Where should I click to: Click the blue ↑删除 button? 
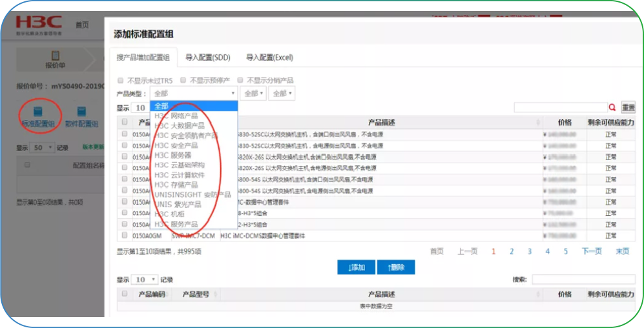396,267
